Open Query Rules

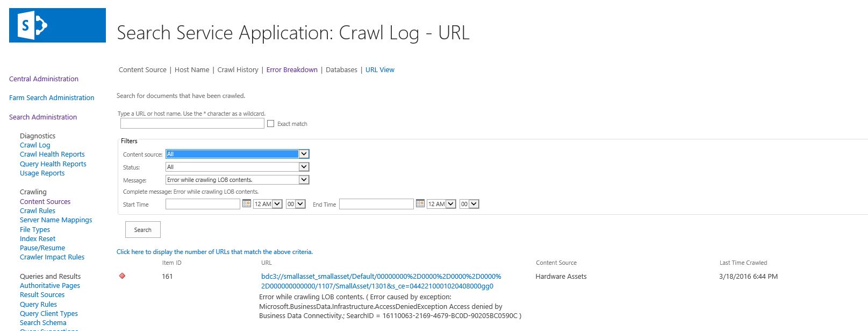[x=38, y=305]
